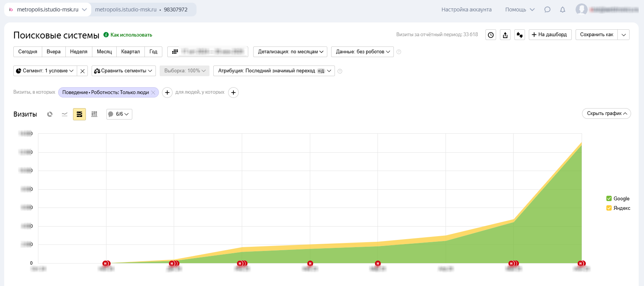Toggle the Google series checkbox

click(609, 198)
